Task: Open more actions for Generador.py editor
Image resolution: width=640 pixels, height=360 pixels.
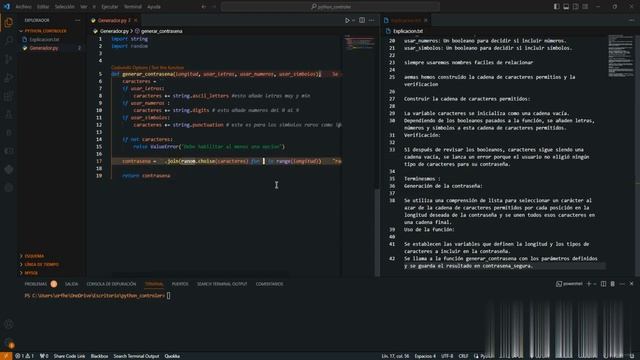Action: coord(371,20)
